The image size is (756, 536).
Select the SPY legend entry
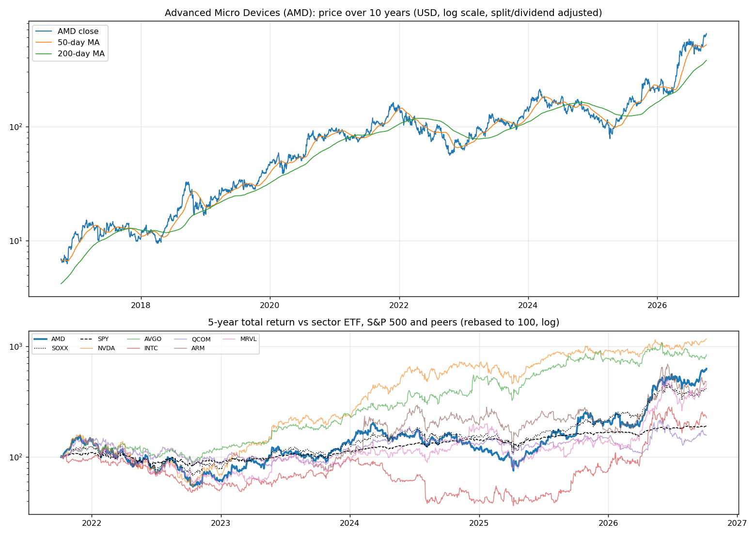94,339
